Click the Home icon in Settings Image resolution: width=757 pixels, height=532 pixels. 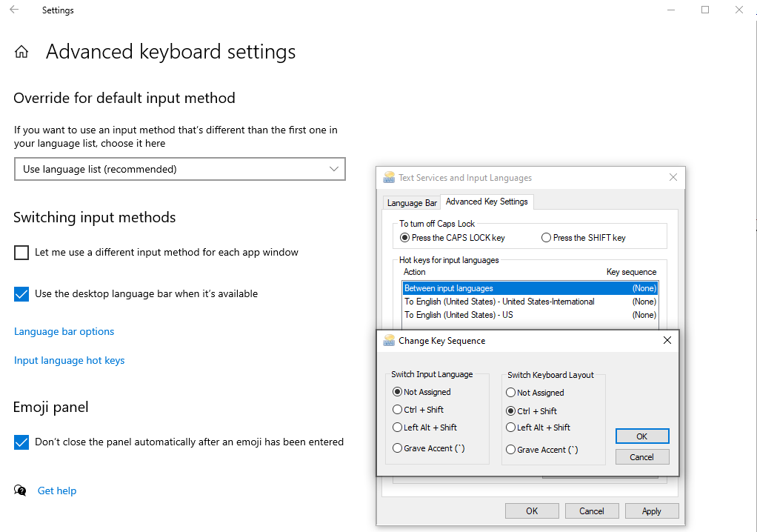click(x=20, y=51)
